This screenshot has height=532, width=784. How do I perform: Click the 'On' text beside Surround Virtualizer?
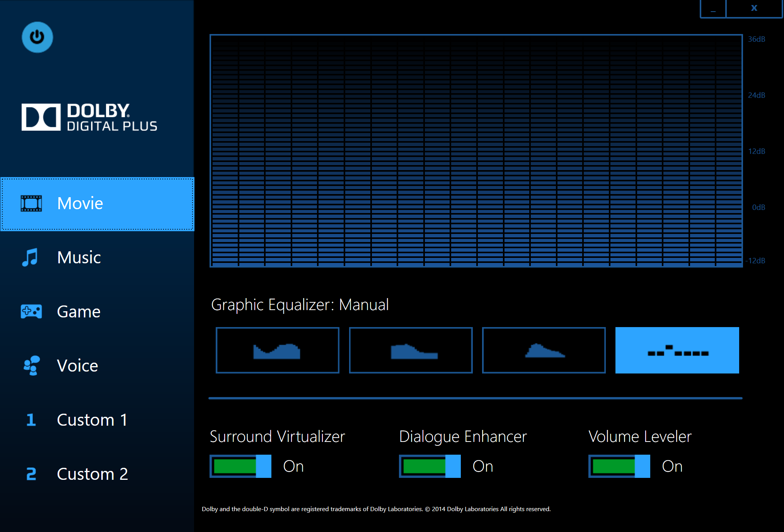(293, 466)
